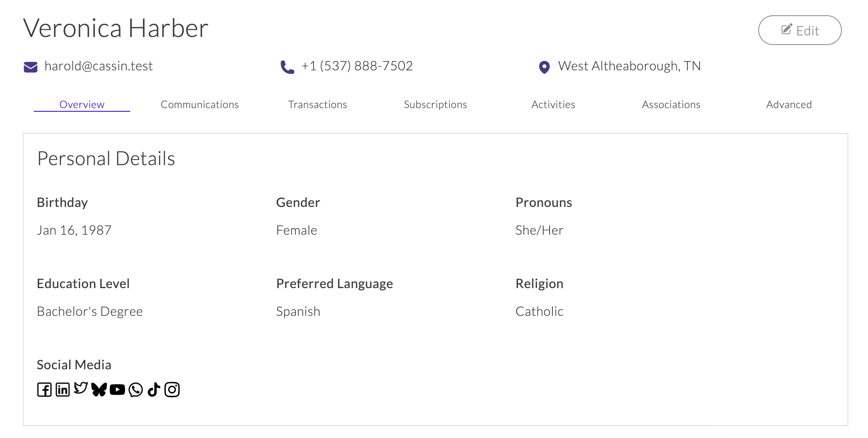
Task: Click the Edit button
Action: tap(799, 30)
